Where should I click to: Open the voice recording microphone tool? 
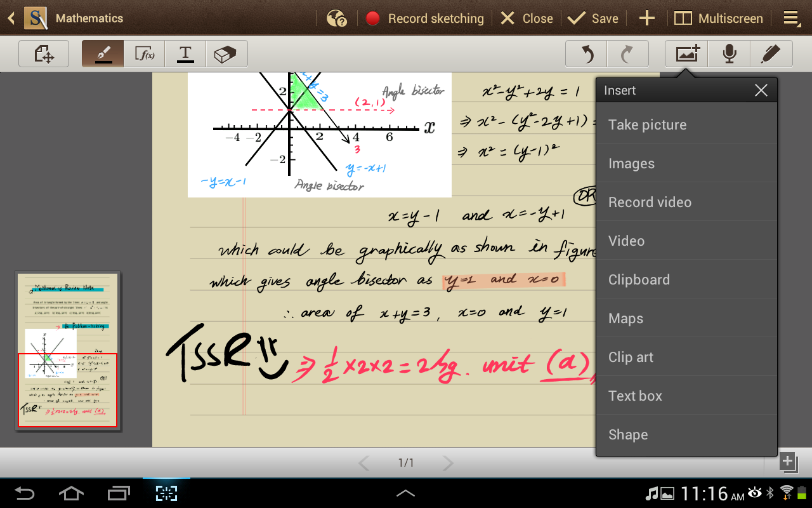pos(729,54)
